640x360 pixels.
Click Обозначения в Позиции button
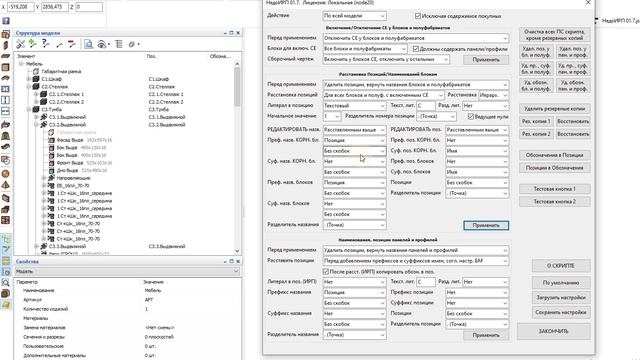coord(554,156)
